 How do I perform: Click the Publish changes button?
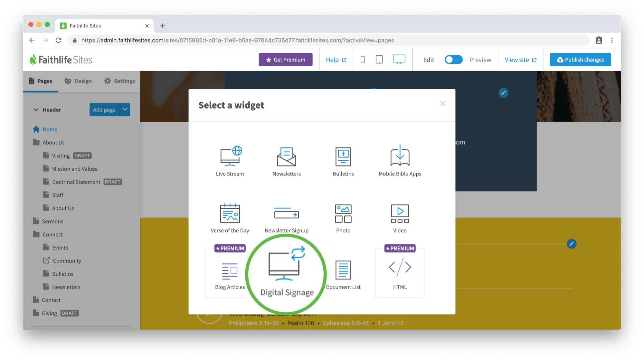580,60
